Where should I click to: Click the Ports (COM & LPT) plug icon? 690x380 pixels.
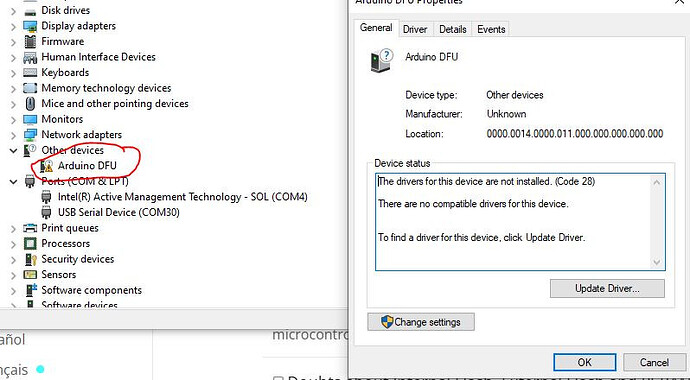click(30, 181)
